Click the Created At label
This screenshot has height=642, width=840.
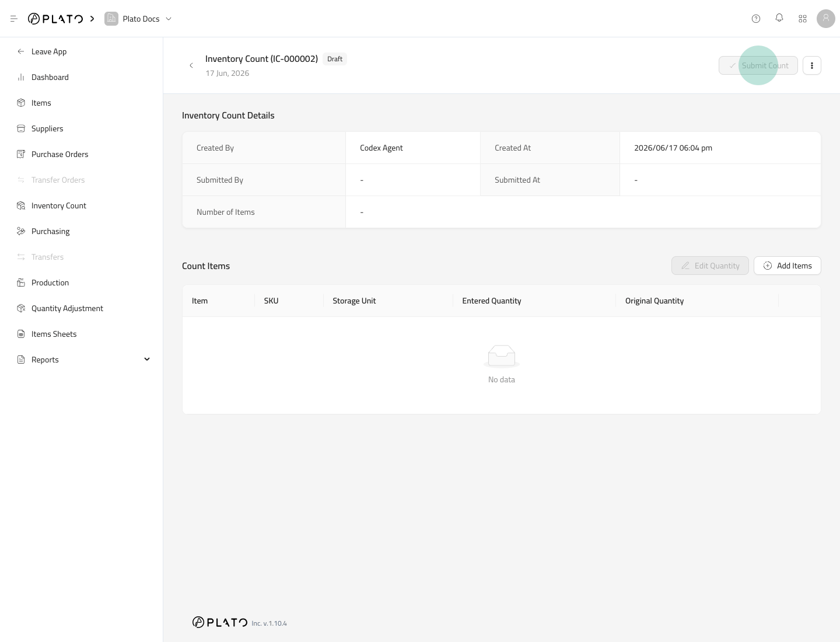tap(513, 148)
